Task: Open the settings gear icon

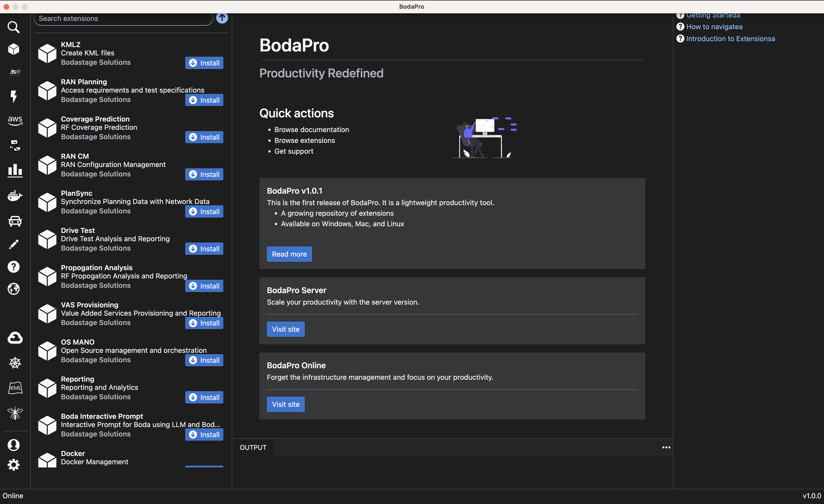Action: coord(14,465)
